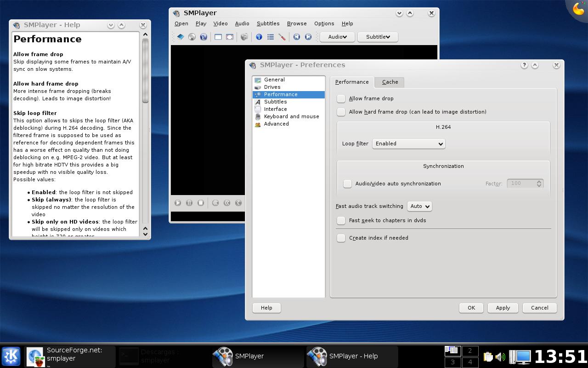Screen dimensions: 588x368
Task: Click the Help button in Preferences
Action: click(x=266, y=308)
